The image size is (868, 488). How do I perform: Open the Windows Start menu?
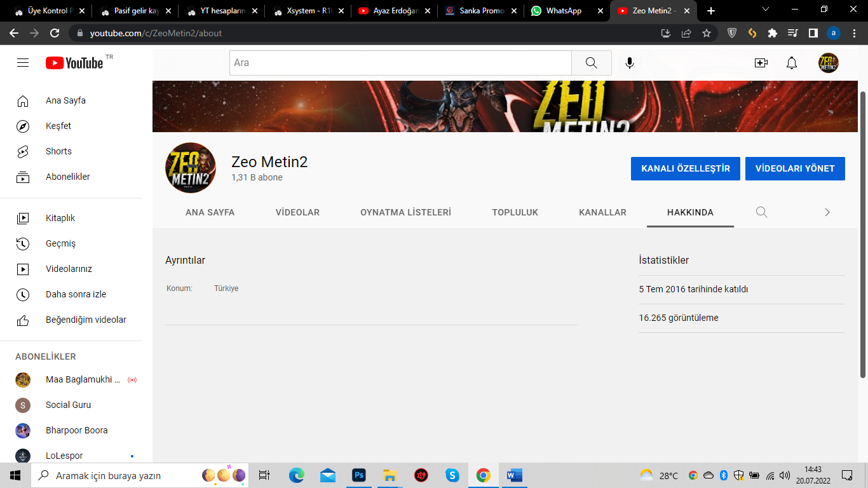(x=15, y=475)
